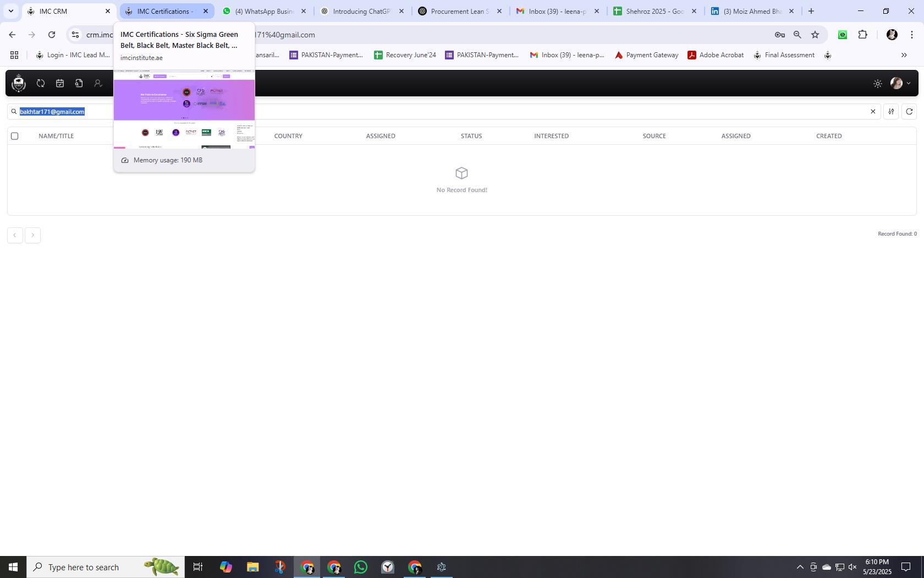Click the COUNTRY column header
This screenshot has height=578, width=924.
[x=288, y=136]
